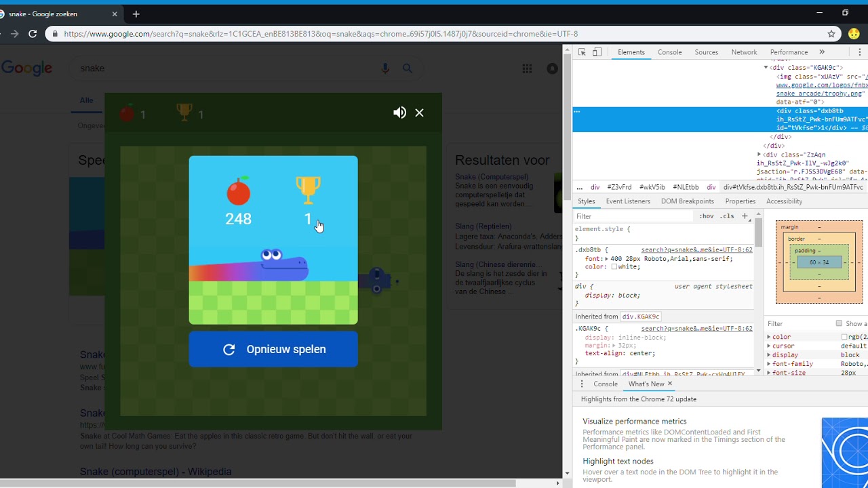This screenshot has height=488, width=868.
Task: Expand the div class ZzAqn node
Action: pos(759,155)
